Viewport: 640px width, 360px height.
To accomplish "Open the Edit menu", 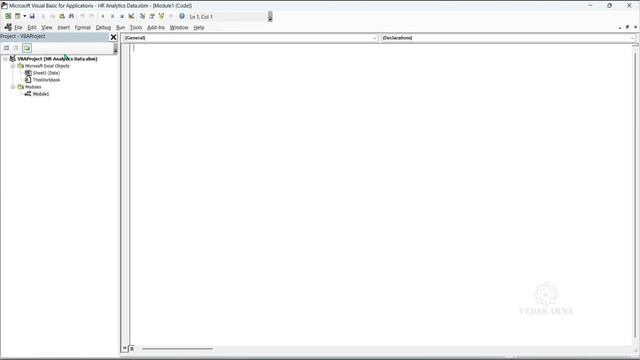I will coord(32,27).
